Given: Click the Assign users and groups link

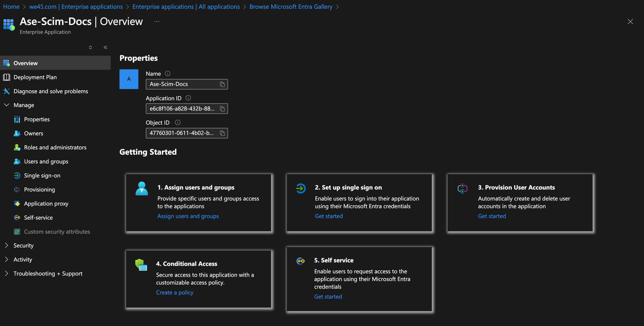Looking at the screenshot, I should [x=188, y=216].
